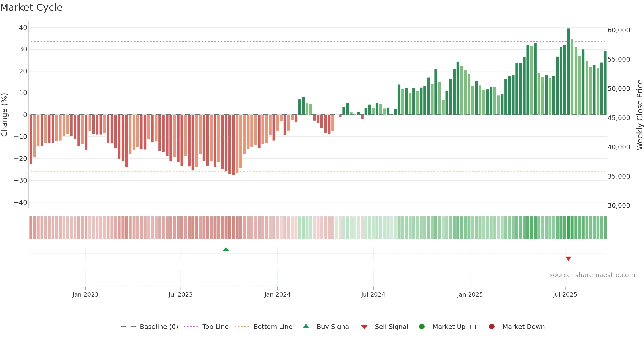The height and width of the screenshot is (362, 644).
Task: Toggle the Baseline (0) legend entry
Action: (149, 327)
